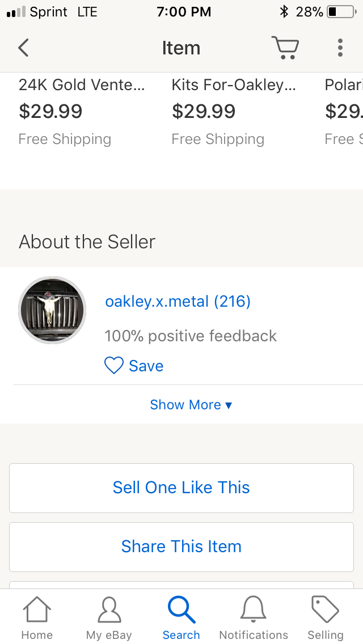Tap the Search magnifier tab
Screen dimensions: 363x644
[181, 618]
